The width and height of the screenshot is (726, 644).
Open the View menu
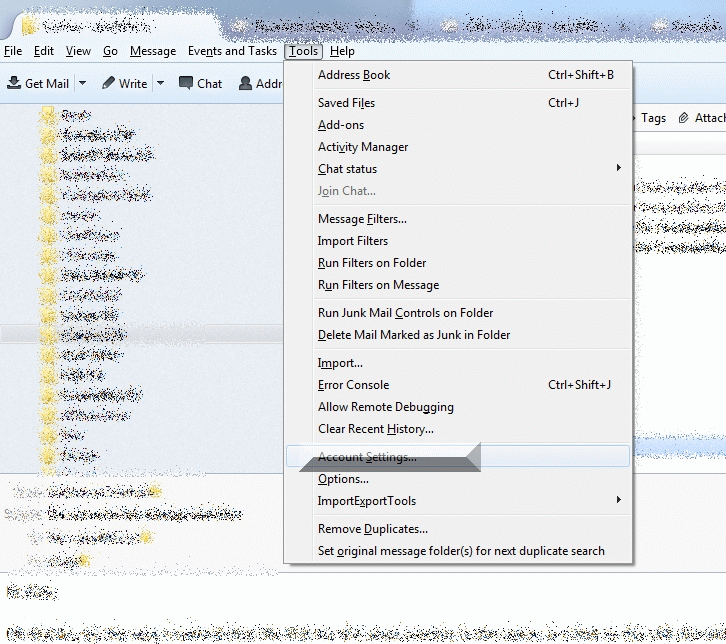click(78, 51)
